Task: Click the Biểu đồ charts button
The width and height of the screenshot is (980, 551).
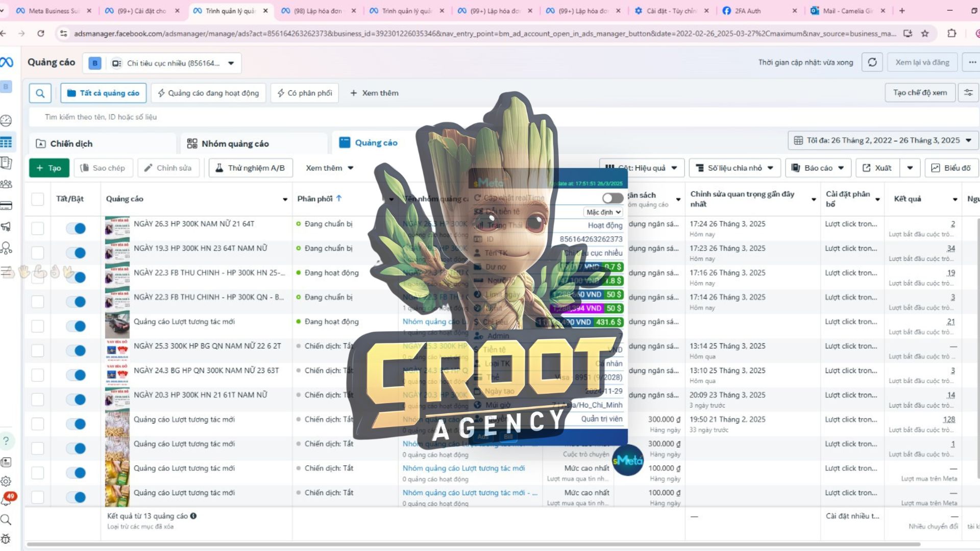Action: click(951, 168)
